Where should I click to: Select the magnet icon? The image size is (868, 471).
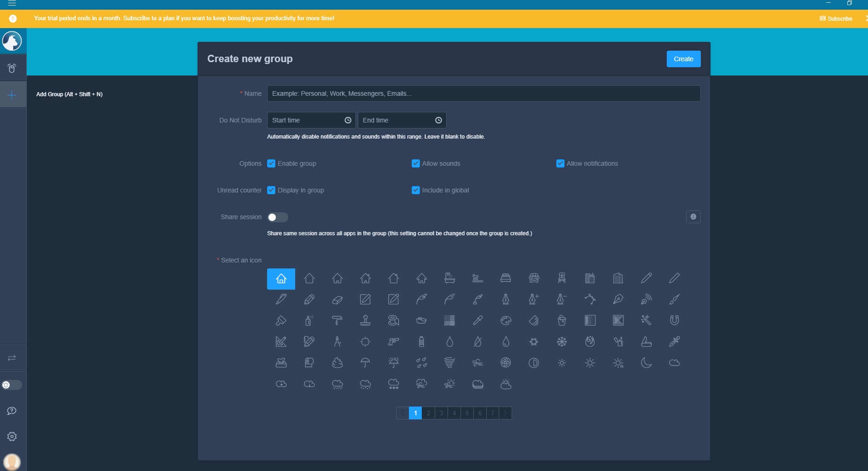674,320
